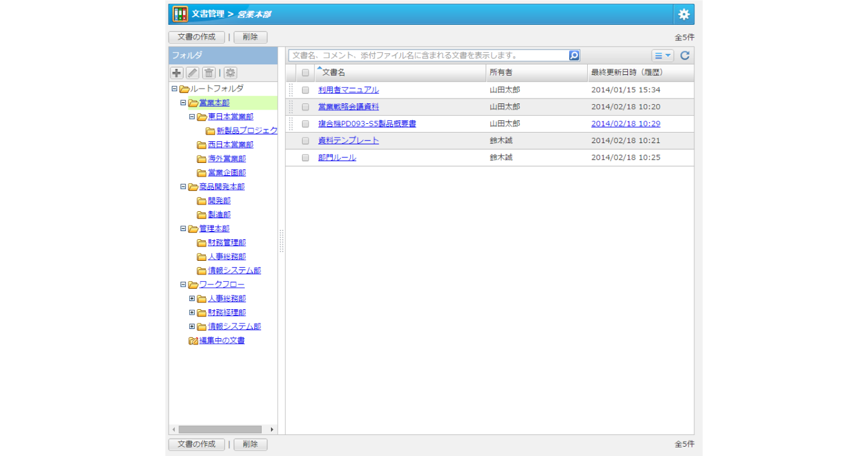Click the sort arrow on 文書名 column

(319, 68)
